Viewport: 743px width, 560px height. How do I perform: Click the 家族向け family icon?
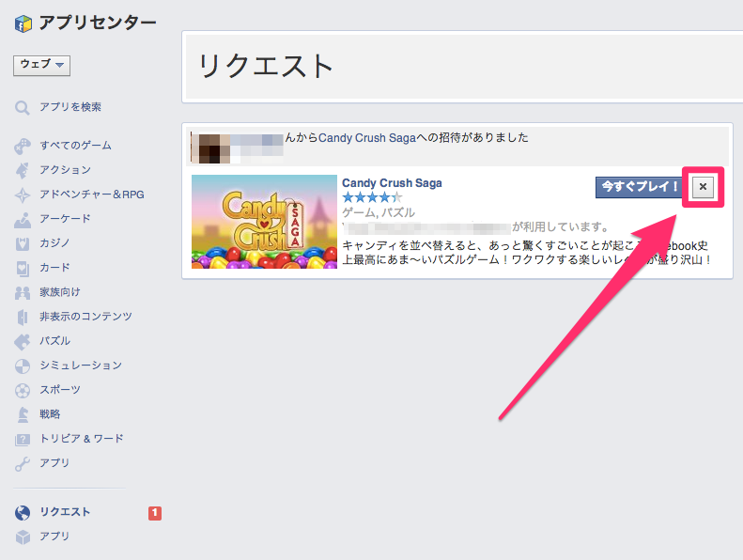click(x=23, y=292)
